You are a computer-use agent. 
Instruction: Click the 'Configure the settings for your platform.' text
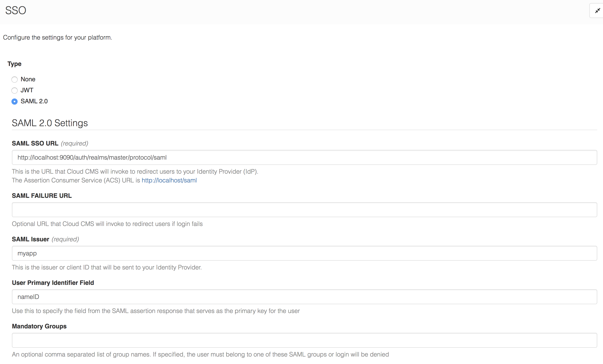57,37
